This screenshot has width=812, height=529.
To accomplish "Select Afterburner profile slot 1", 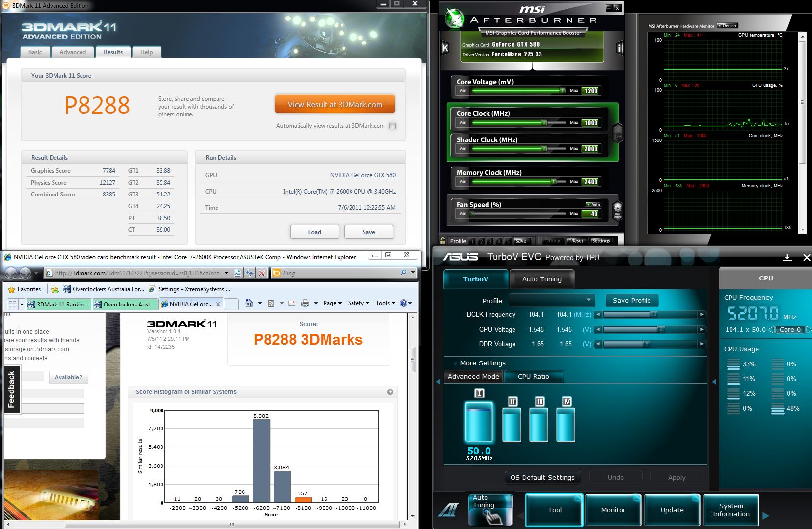I will coord(473,241).
